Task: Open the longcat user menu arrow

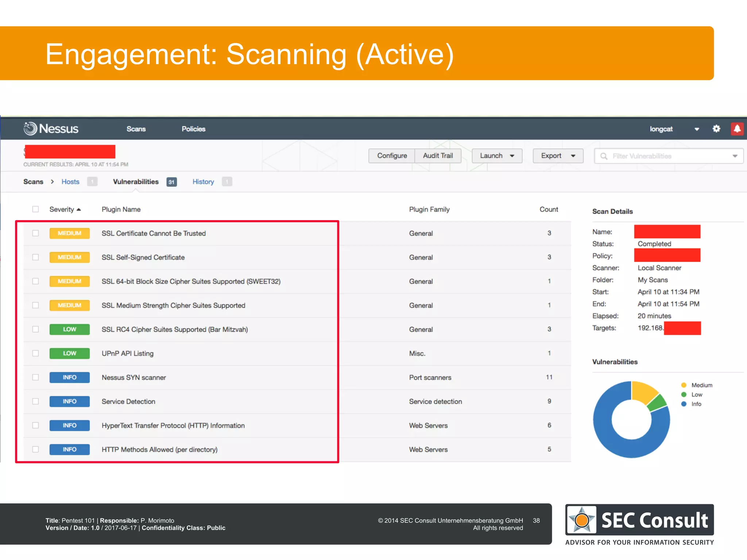Action: (x=697, y=129)
